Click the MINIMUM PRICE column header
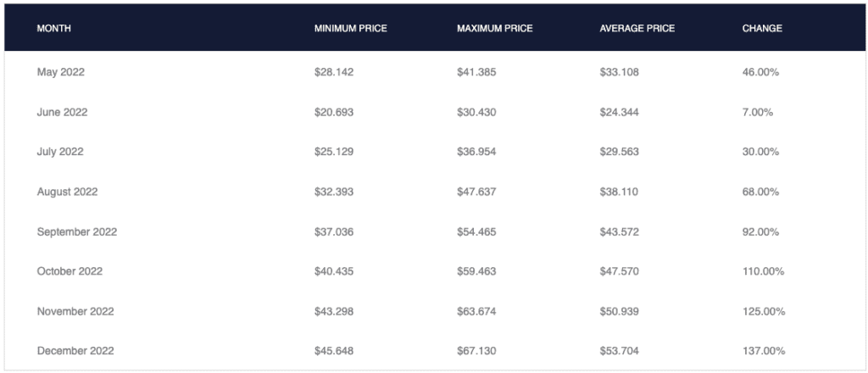Screen dimensions: 868x373 click(350, 29)
